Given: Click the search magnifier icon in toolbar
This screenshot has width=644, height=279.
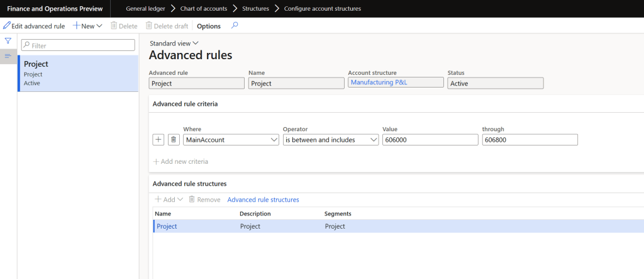Looking at the screenshot, I should pos(235,26).
